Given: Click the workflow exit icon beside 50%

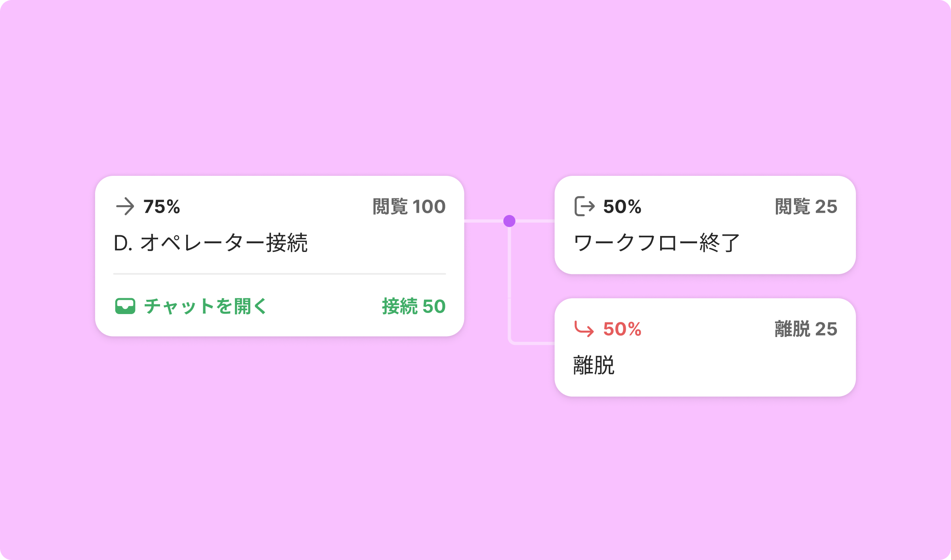Looking at the screenshot, I should [x=584, y=206].
